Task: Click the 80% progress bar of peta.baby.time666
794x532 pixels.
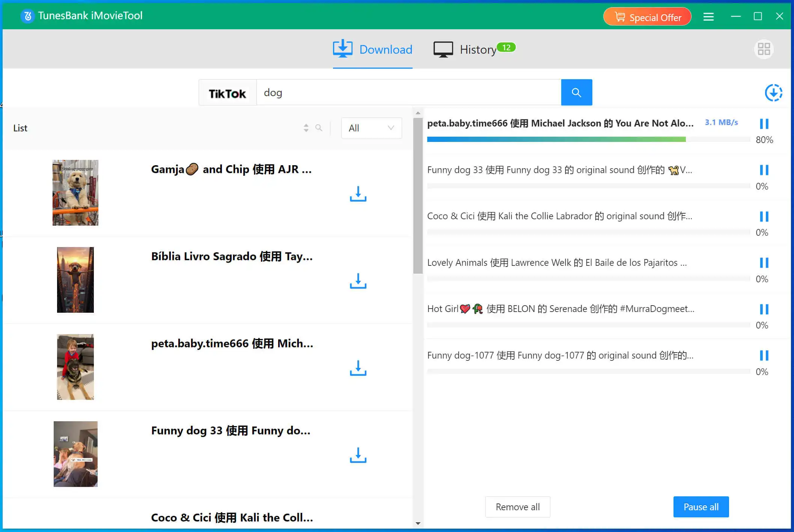Action: [588, 139]
